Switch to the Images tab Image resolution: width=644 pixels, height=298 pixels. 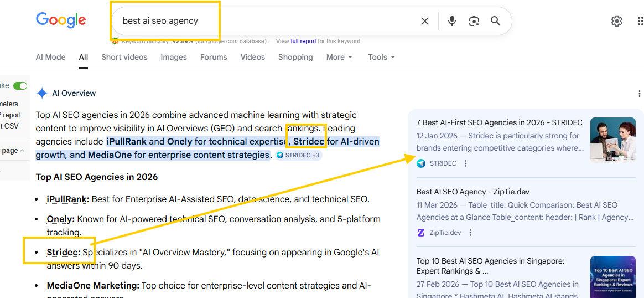174,57
